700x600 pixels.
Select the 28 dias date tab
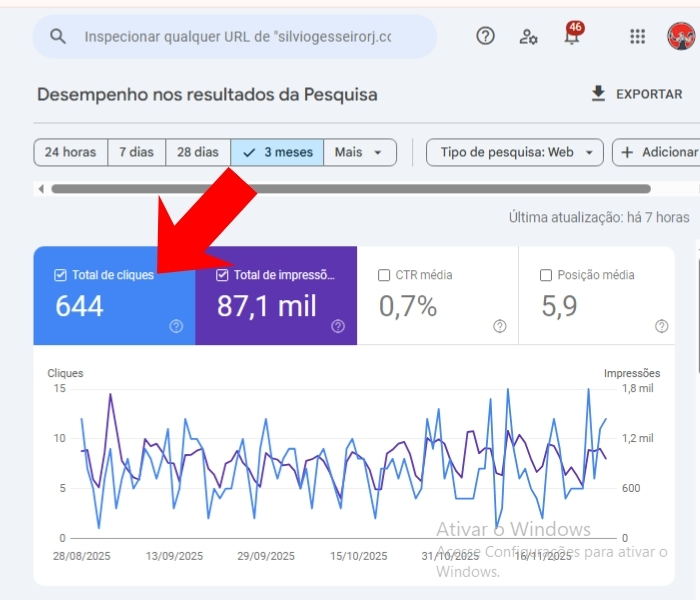click(x=197, y=152)
